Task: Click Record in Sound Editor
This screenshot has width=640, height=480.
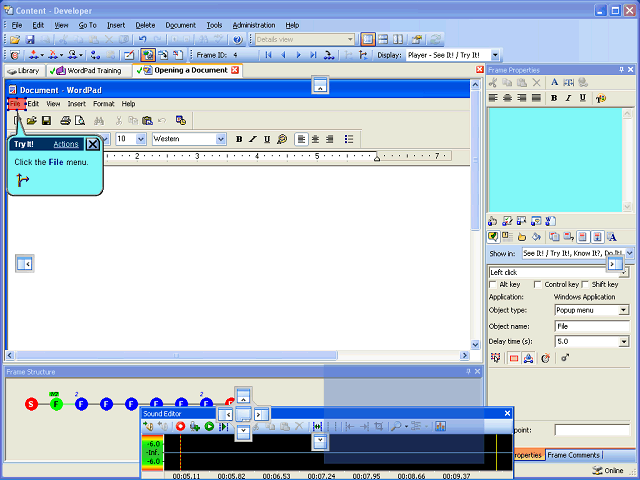Action: 180,427
